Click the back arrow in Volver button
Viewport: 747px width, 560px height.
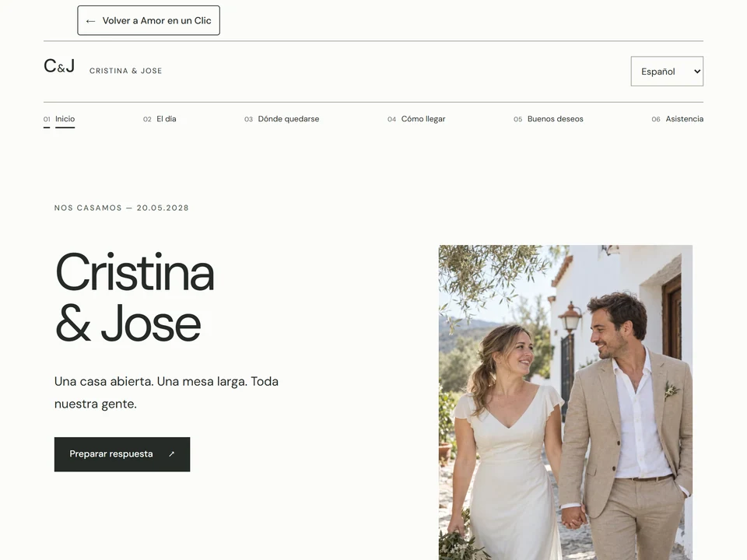coord(90,21)
